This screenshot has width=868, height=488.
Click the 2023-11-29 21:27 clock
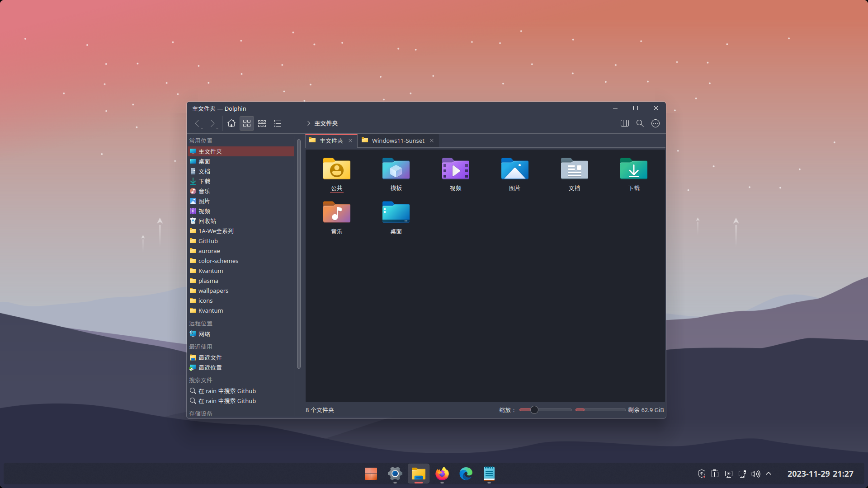click(x=820, y=474)
